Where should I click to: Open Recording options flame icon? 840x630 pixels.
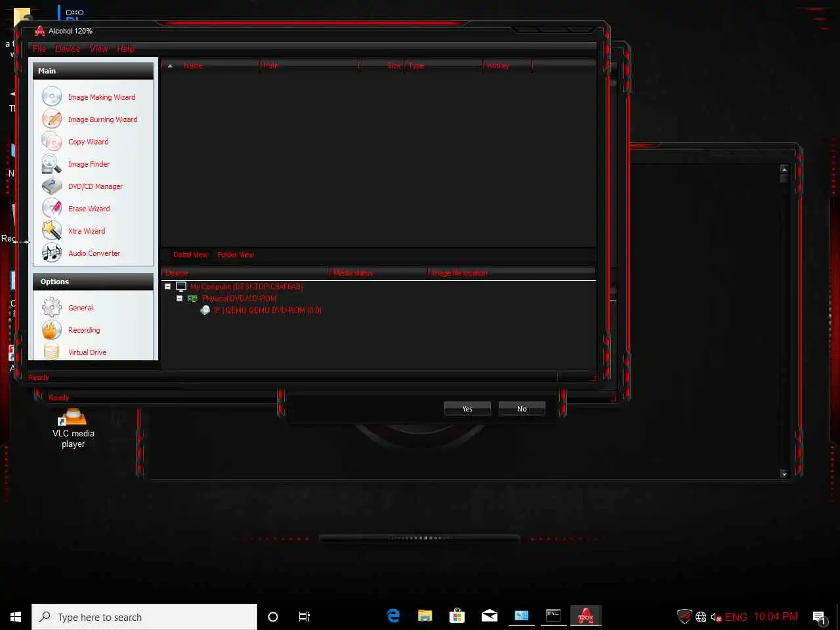52,329
